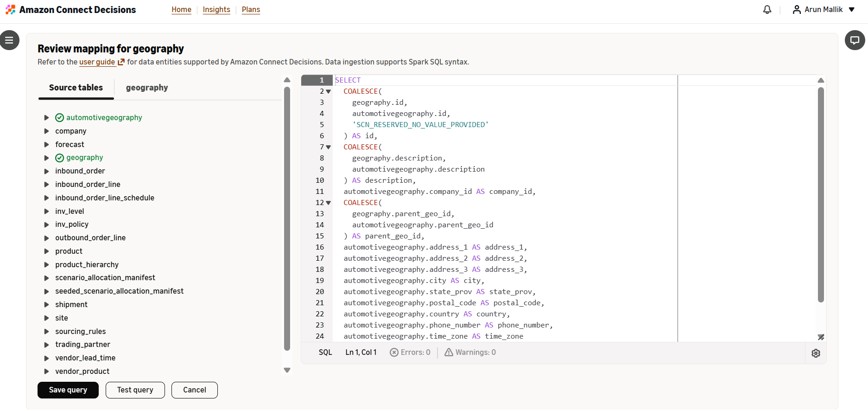Cancel the mapping review

[x=195, y=390]
